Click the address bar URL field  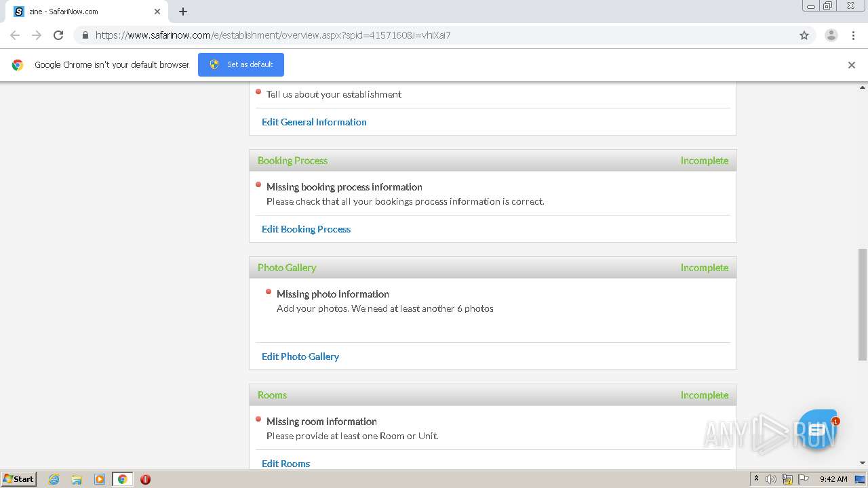tap(434, 35)
